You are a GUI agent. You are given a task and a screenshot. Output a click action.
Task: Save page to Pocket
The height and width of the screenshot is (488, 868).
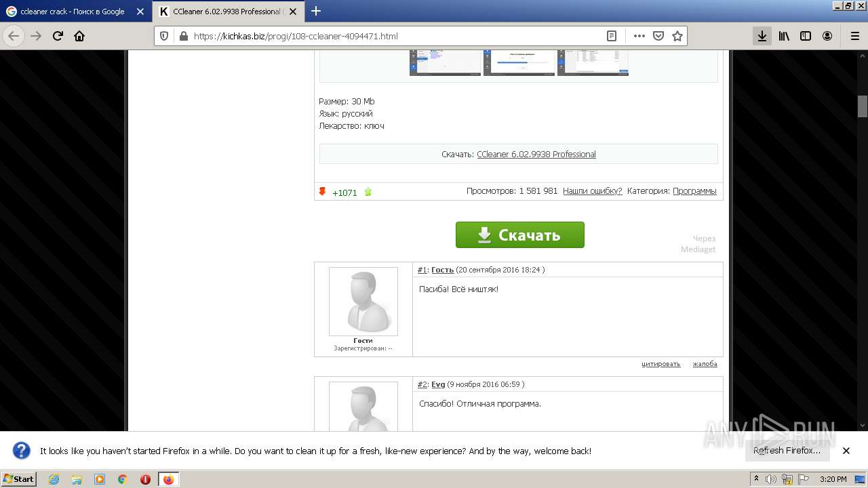[658, 36]
